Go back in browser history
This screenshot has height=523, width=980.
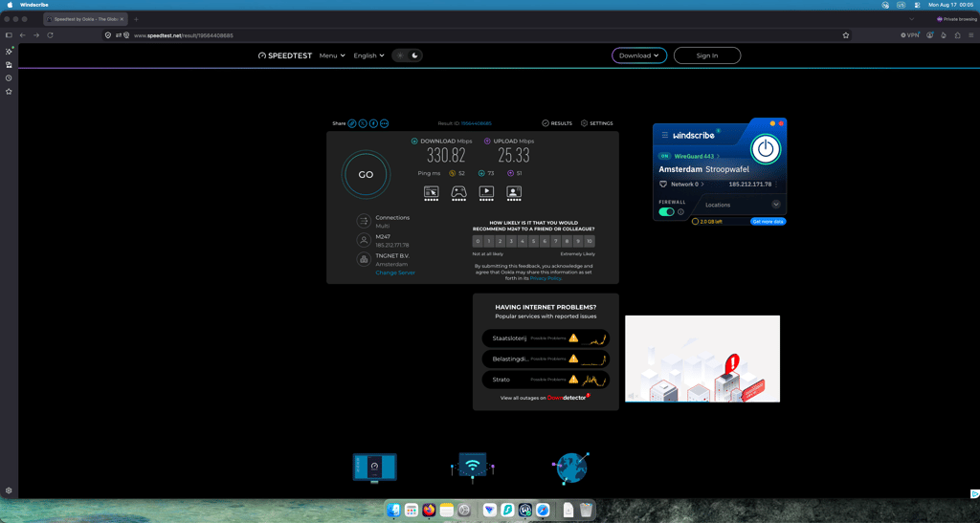[x=23, y=35]
